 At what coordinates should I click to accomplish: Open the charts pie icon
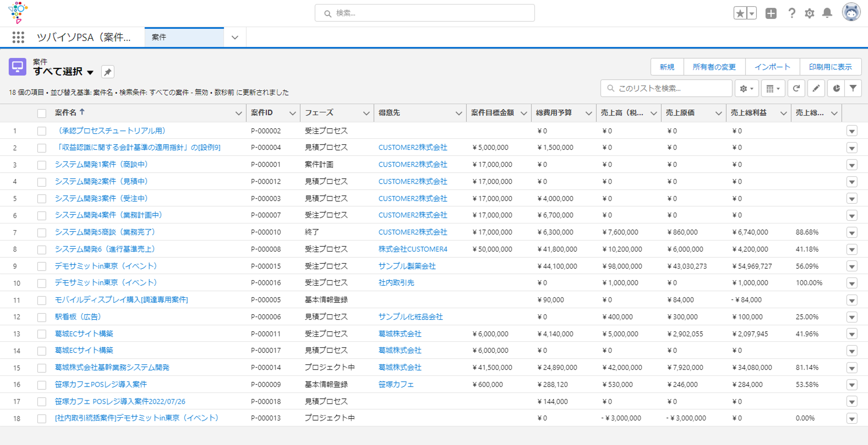click(x=836, y=88)
